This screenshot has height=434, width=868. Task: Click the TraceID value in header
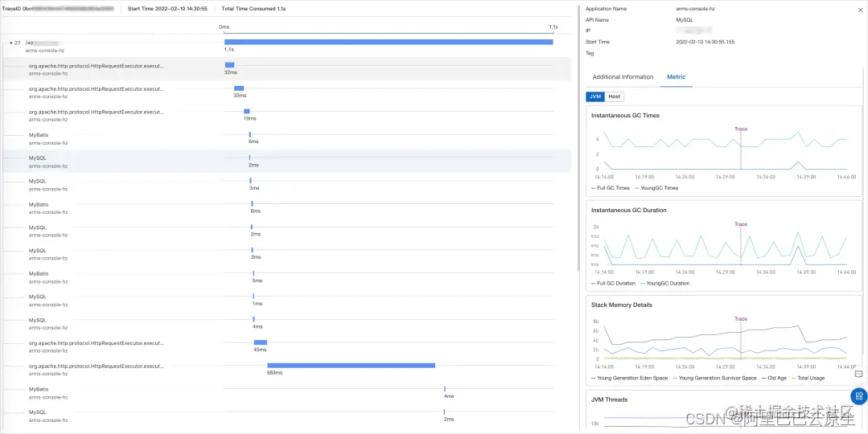pos(68,9)
